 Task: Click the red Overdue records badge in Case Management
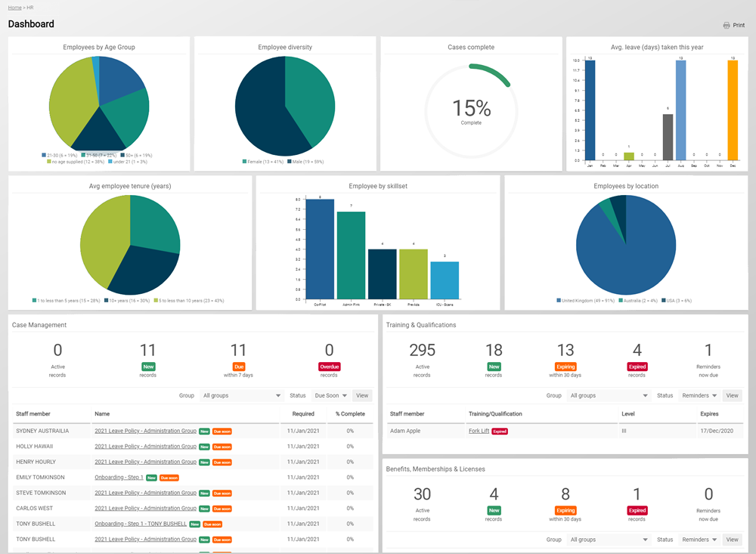point(329,368)
